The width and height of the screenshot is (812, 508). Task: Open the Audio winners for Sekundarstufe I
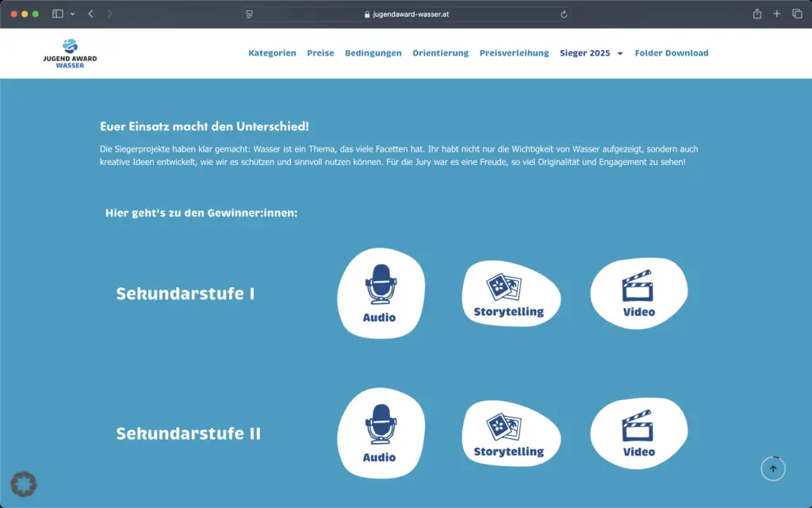tap(381, 294)
